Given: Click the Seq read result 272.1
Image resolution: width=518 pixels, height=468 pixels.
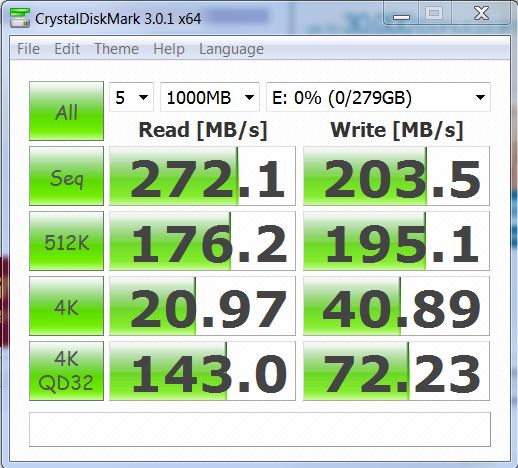Looking at the screenshot, I should click(x=202, y=176).
